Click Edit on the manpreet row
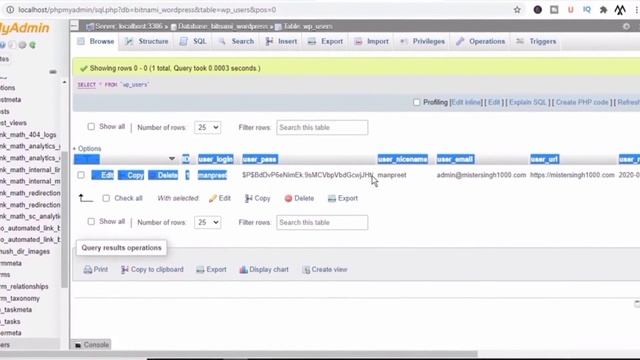 [103, 175]
